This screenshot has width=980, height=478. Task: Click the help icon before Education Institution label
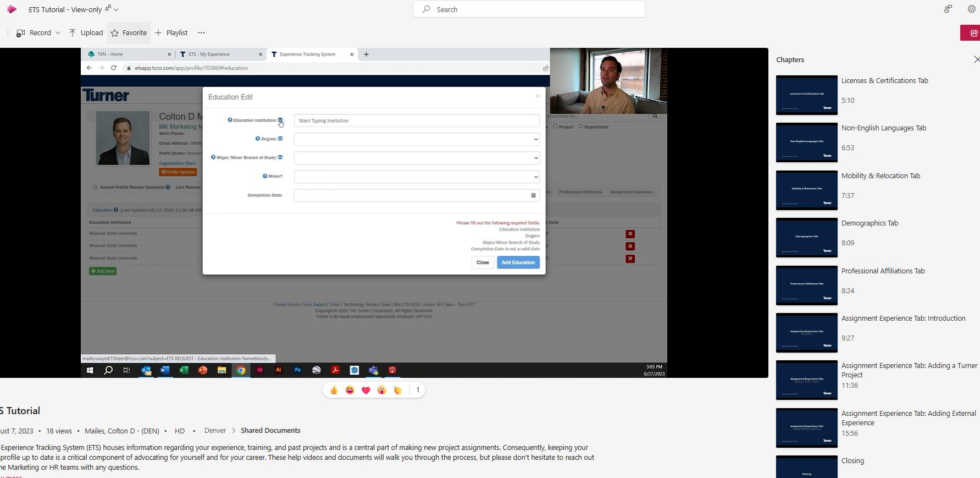(x=230, y=120)
